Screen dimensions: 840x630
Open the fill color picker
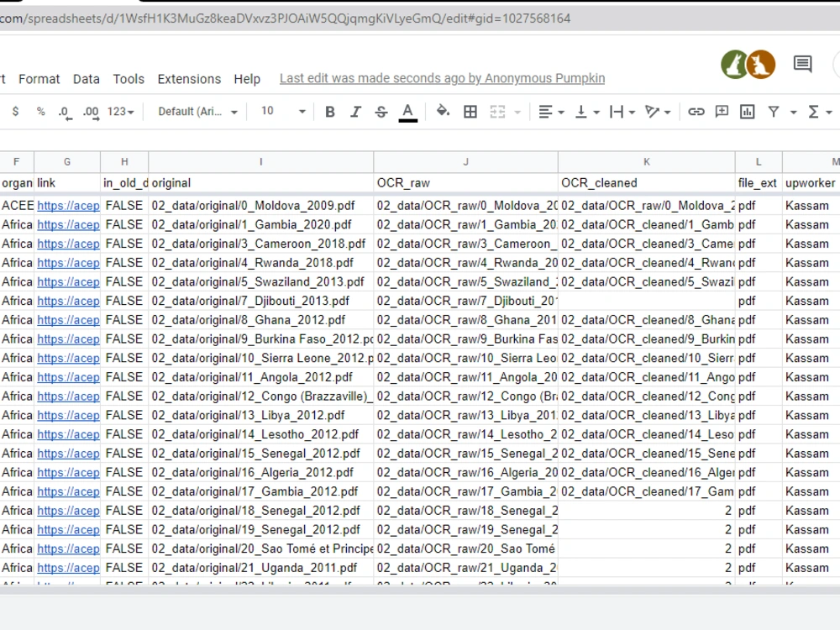[443, 112]
